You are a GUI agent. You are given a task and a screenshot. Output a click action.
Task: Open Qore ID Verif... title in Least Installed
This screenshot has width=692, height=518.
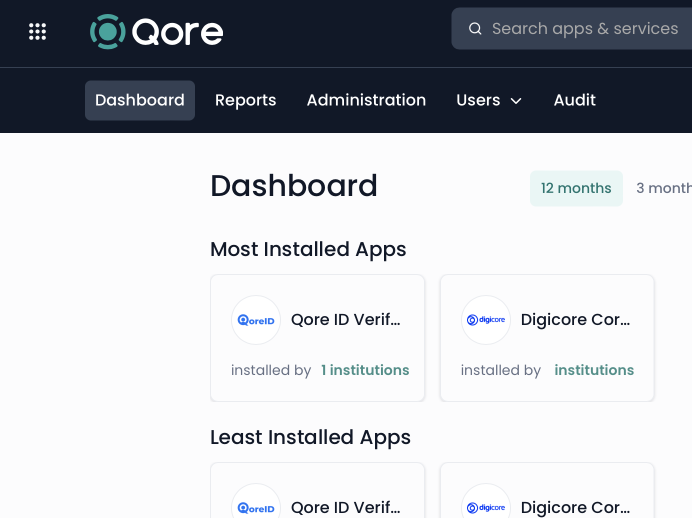346,507
